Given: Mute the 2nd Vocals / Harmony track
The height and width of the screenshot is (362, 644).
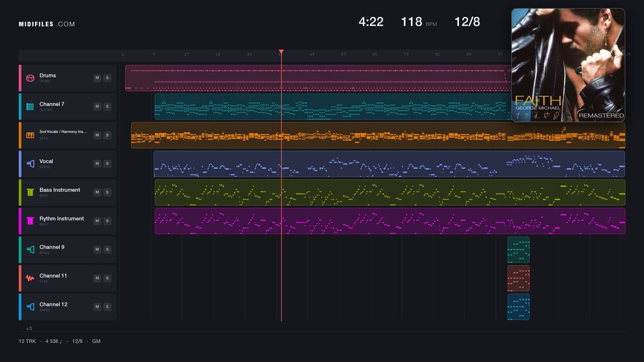Looking at the screenshot, I should (97, 135).
